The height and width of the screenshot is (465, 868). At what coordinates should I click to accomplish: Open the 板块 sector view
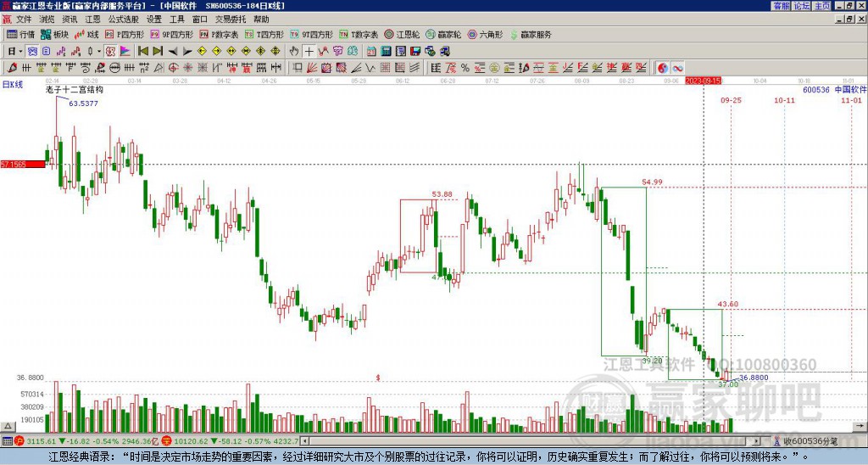pyautogui.click(x=54, y=34)
